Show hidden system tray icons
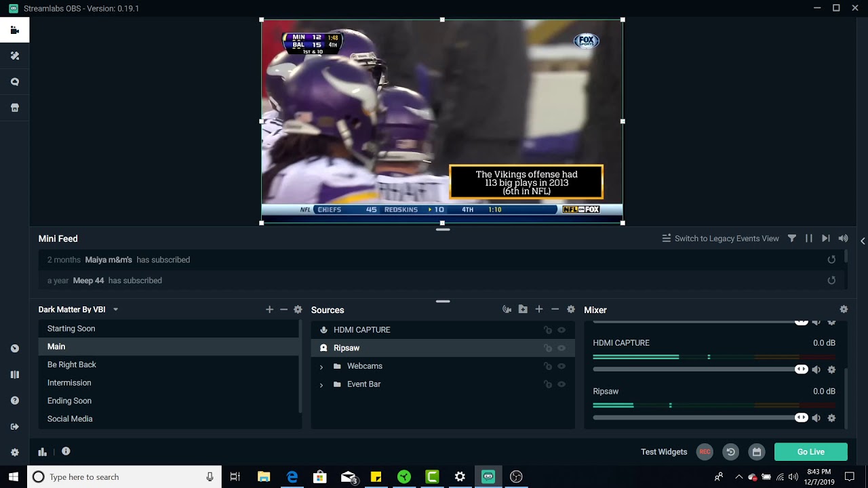This screenshot has width=868, height=488. pyautogui.click(x=739, y=477)
